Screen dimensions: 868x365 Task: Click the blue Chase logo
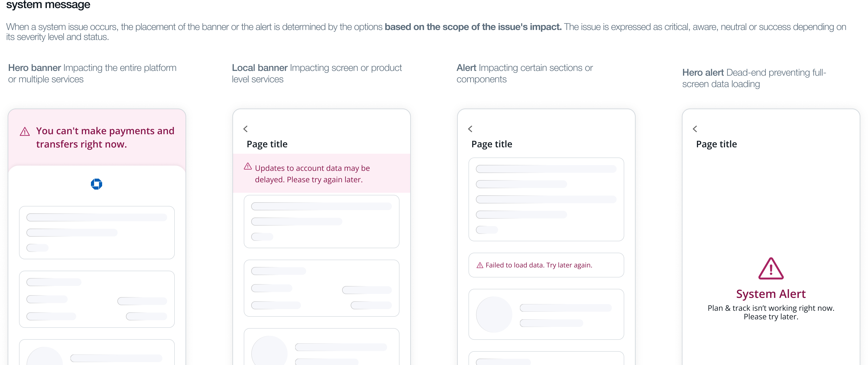pyautogui.click(x=96, y=184)
